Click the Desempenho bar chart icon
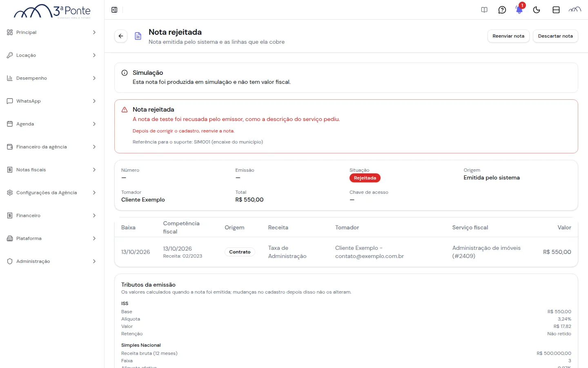588x368 pixels. pyautogui.click(x=10, y=78)
